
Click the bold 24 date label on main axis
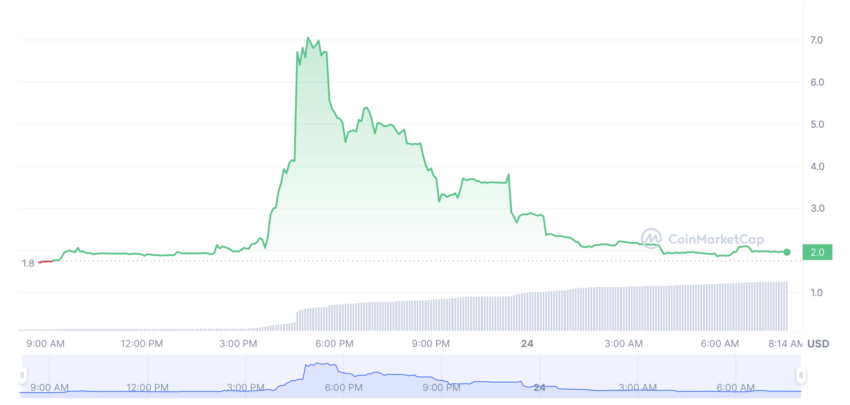(529, 344)
